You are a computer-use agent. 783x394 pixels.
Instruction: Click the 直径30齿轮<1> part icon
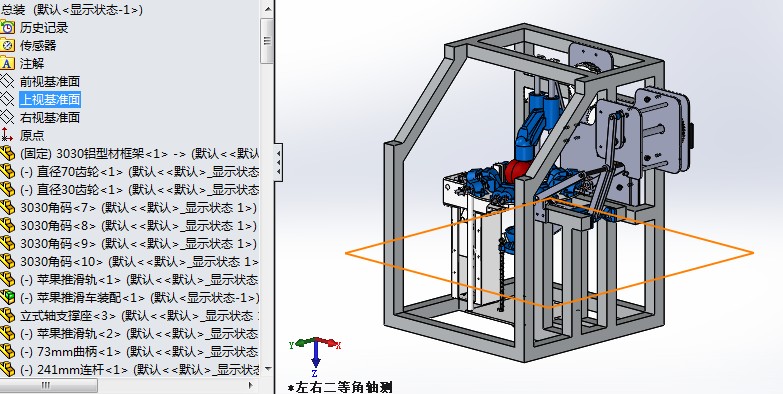coord(7,189)
